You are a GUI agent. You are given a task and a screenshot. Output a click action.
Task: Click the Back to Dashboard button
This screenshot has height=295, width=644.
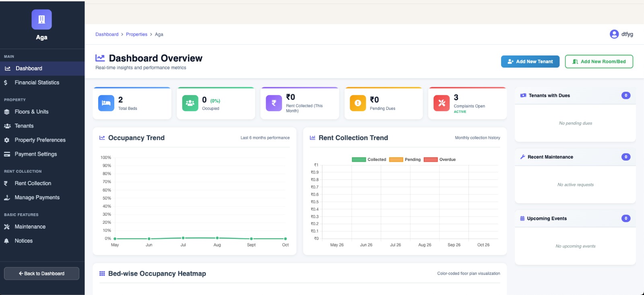(x=41, y=274)
